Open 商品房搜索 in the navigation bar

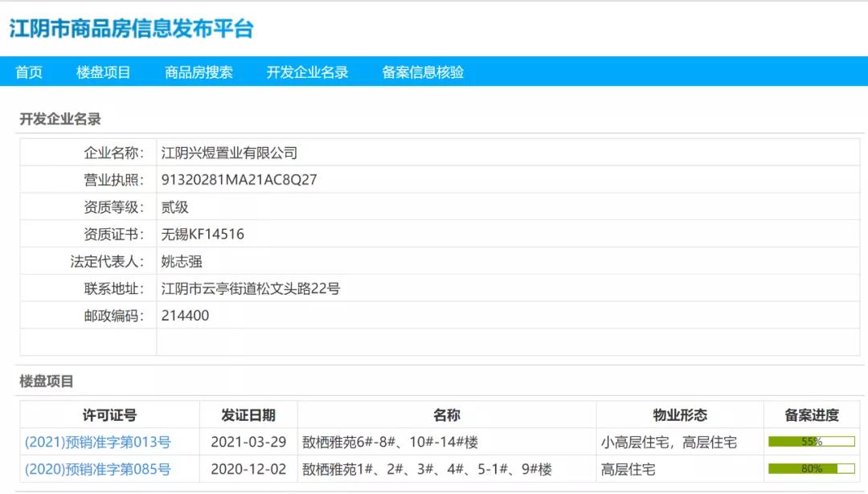click(x=198, y=71)
